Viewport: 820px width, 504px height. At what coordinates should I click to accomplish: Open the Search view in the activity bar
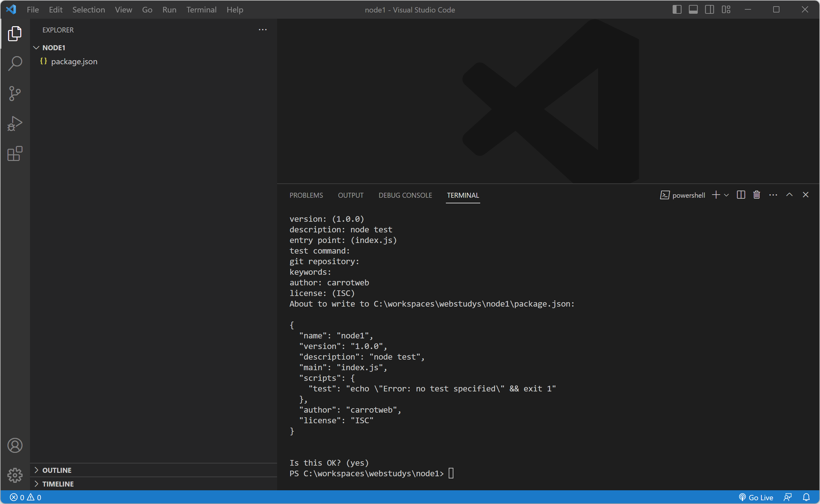[15, 63]
